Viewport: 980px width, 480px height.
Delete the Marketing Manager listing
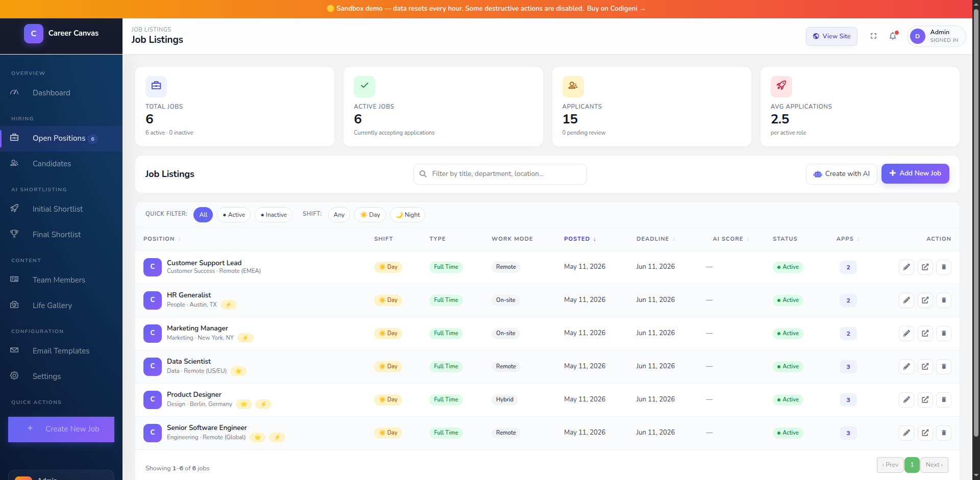click(944, 333)
